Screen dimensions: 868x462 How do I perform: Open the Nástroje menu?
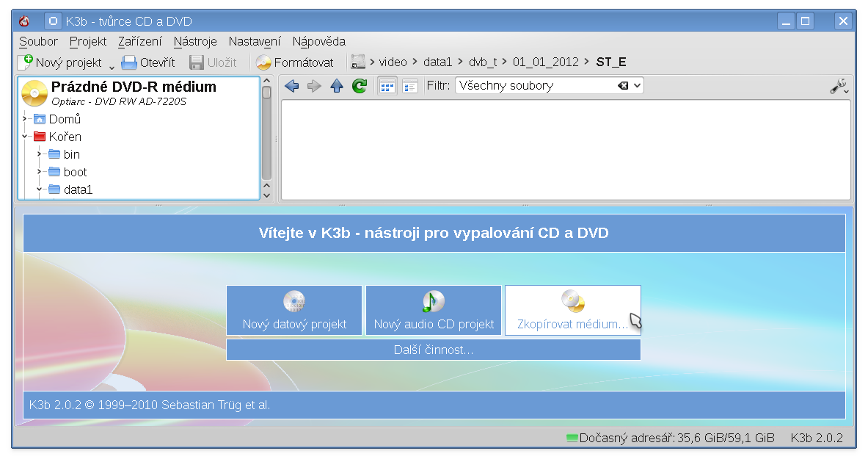(x=195, y=42)
